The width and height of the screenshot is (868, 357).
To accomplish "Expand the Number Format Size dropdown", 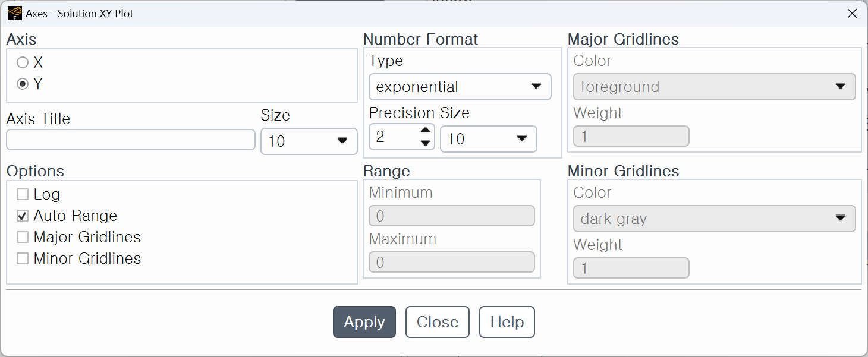I will pos(489,139).
